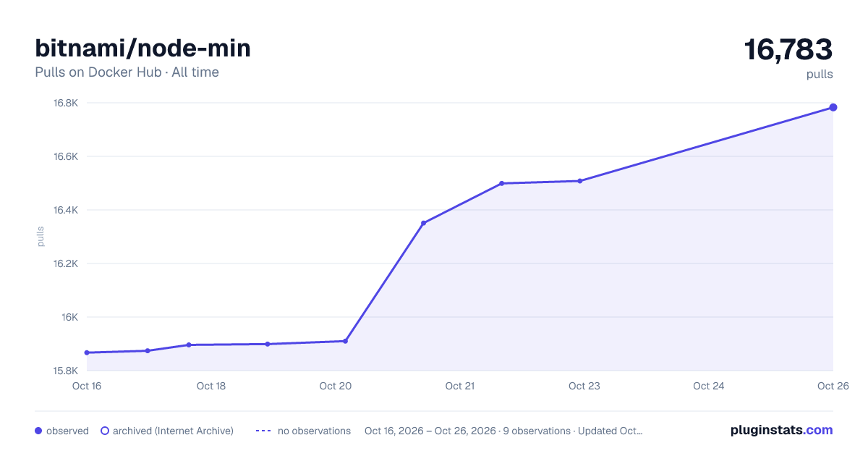Click the data point just right of Oct 20
Screen dimensions: 868x456
(346, 341)
